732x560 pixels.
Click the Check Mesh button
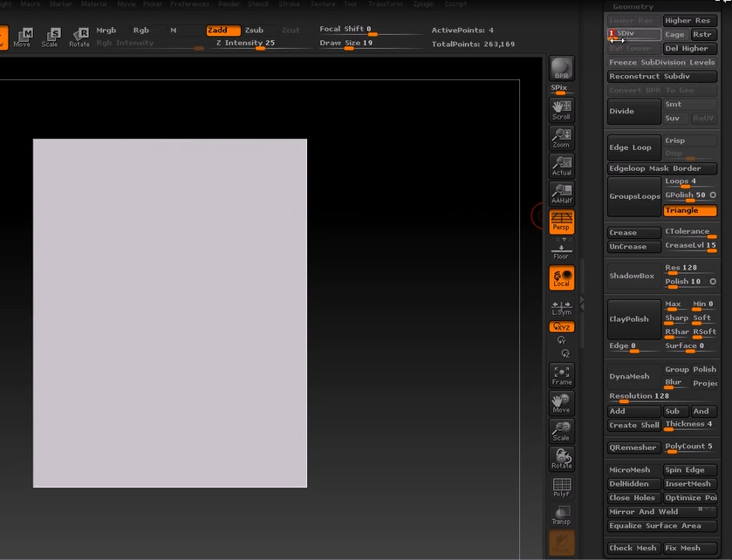tap(634, 548)
